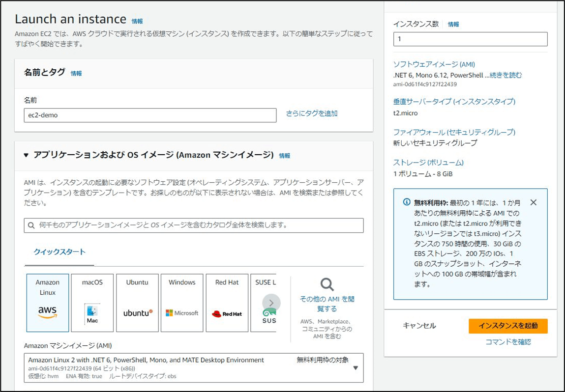This screenshot has height=392, width=565.
Task: Click the 名前 field containing ec2-demo
Action: click(150, 115)
